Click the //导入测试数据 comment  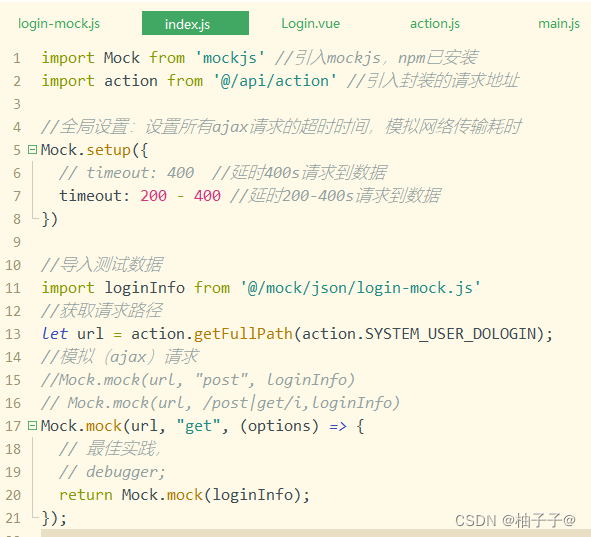102,265
